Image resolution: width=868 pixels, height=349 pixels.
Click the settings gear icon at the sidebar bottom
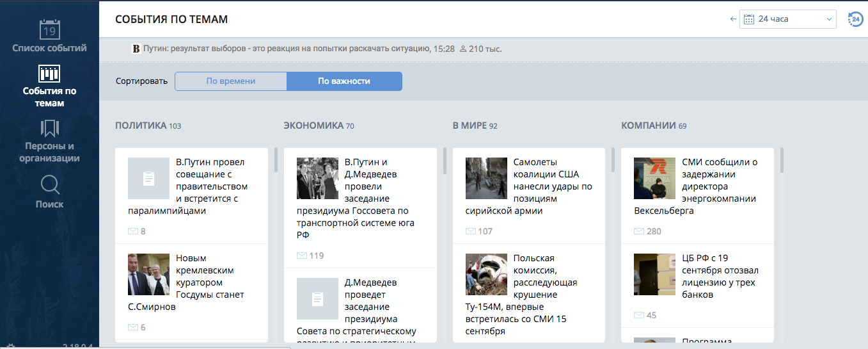tap(11, 346)
